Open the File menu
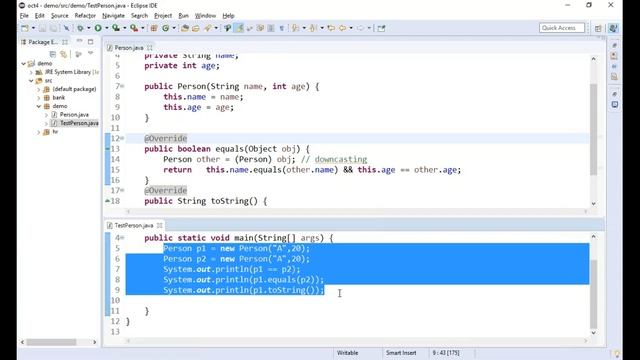The height and width of the screenshot is (360, 640). (24, 16)
